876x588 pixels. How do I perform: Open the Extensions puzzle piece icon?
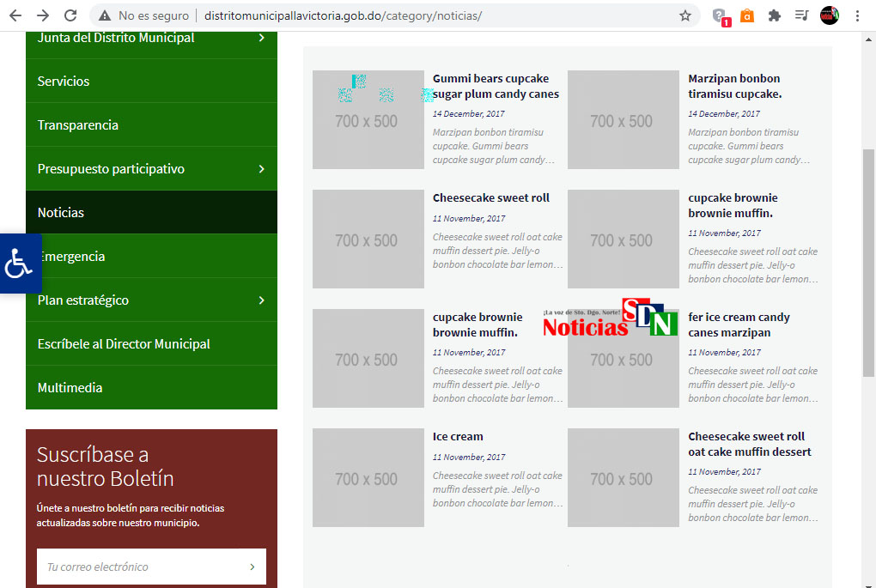(x=774, y=15)
